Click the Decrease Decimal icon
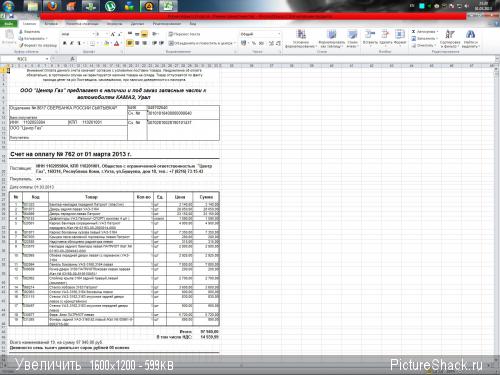Image resolution: width=500 pixels, height=375 pixels. (278, 43)
